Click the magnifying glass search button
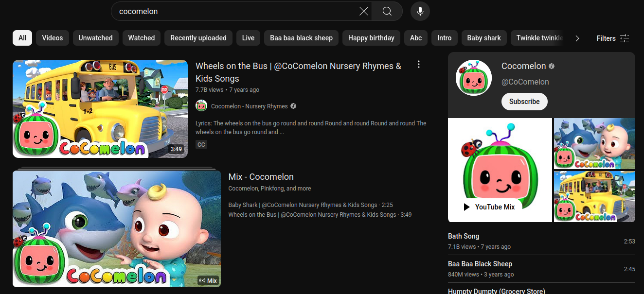Image resolution: width=644 pixels, height=294 pixels. 387,11
